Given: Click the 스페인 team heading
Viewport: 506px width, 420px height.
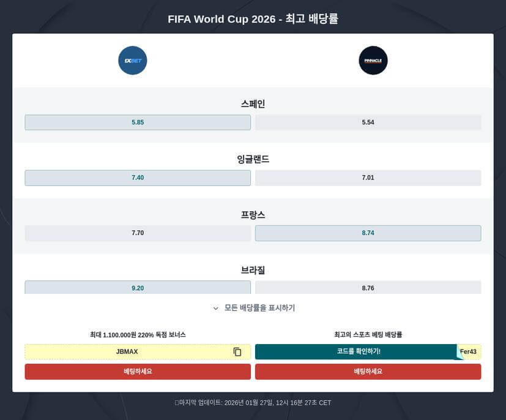Looking at the screenshot, I should tap(253, 103).
